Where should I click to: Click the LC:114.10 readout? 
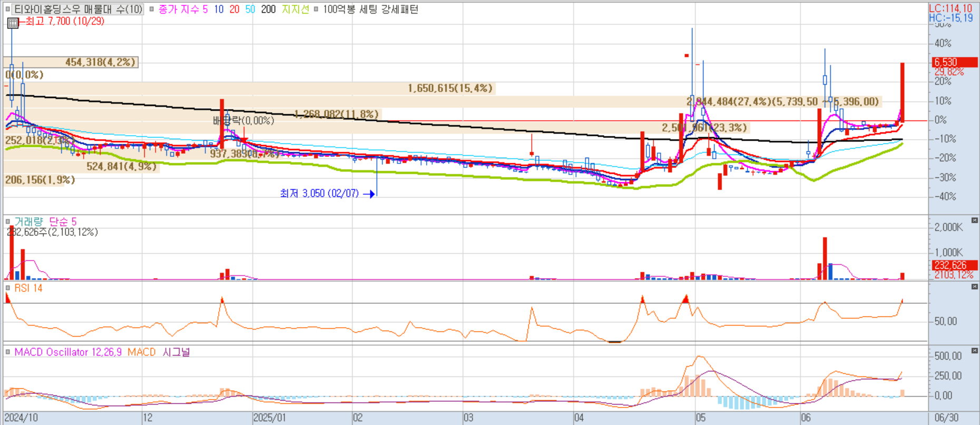pyautogui.click(x=950, y=8)
